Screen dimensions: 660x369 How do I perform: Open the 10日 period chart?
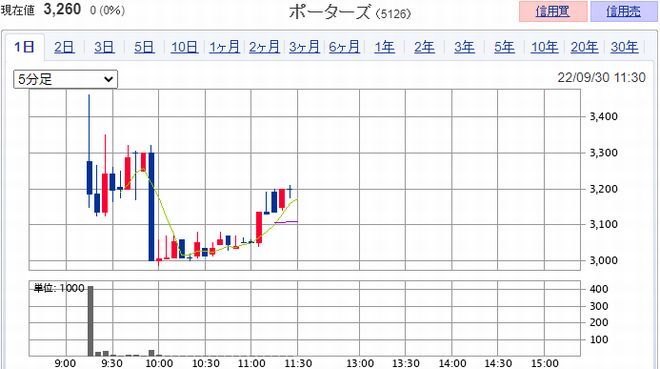click(184, 47)
